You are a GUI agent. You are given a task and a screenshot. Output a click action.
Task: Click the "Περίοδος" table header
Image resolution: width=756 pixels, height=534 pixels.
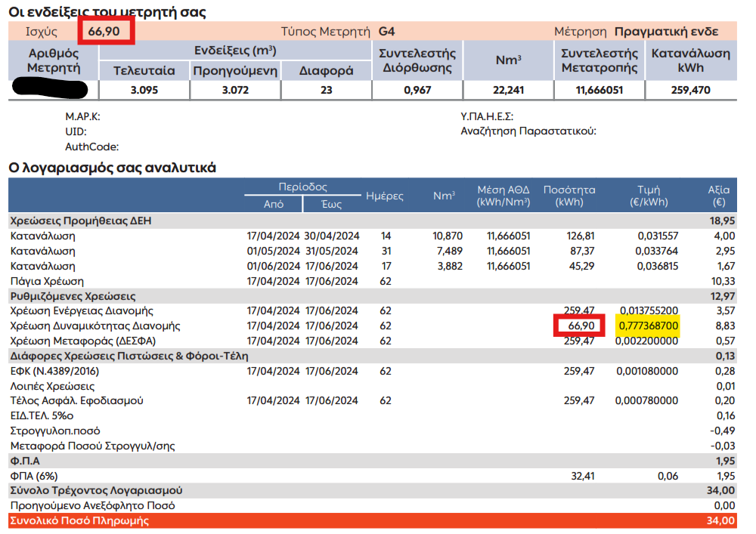pos(303,187)
